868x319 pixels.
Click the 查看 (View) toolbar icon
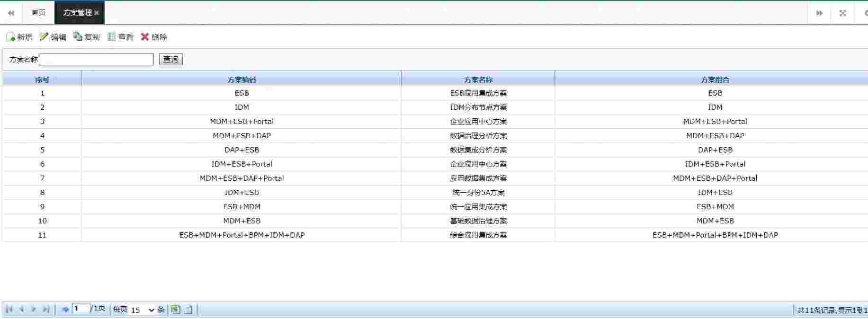coord(112,37)
